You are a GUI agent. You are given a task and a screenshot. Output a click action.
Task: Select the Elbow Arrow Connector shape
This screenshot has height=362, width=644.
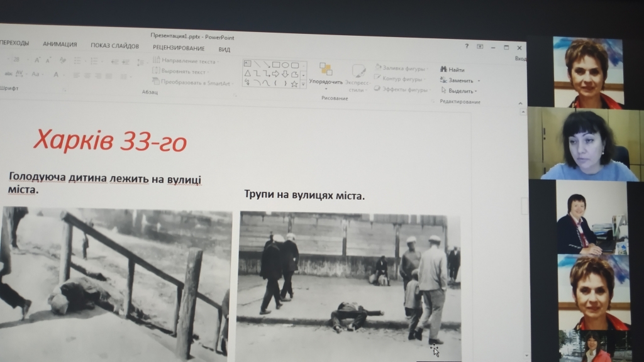pos(266,74)
